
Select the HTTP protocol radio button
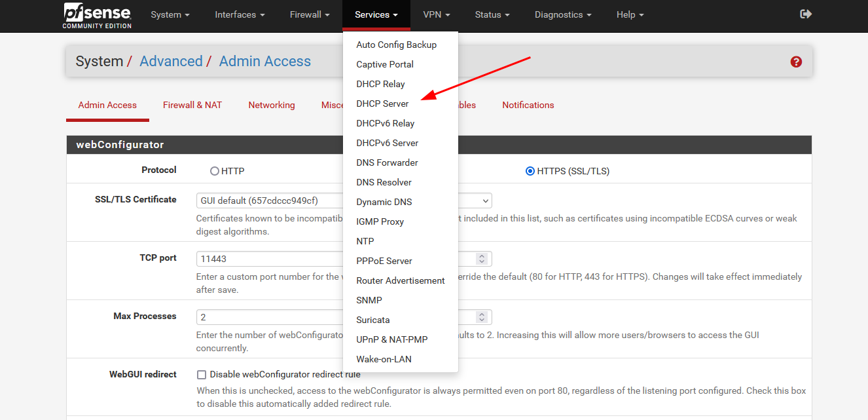coord(215,171)
